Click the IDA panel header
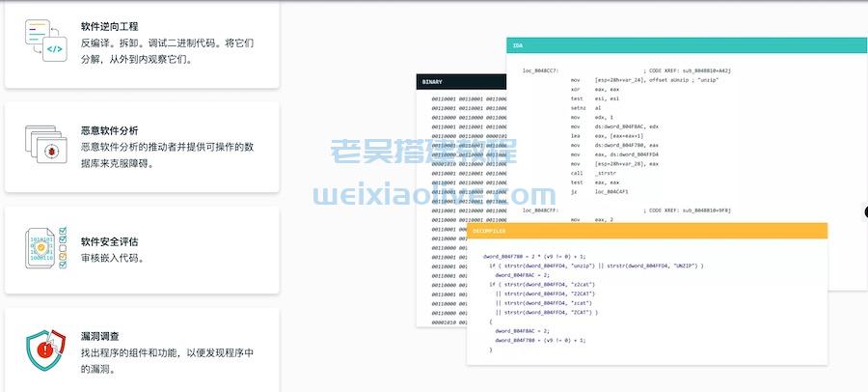 687,45
